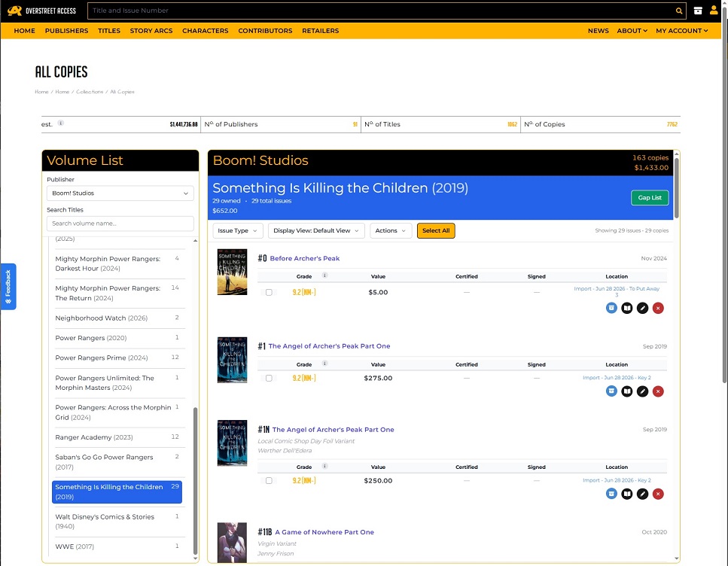
Task: Open the Publisher dropdown Boom! Studios
Action: [120, 193]
